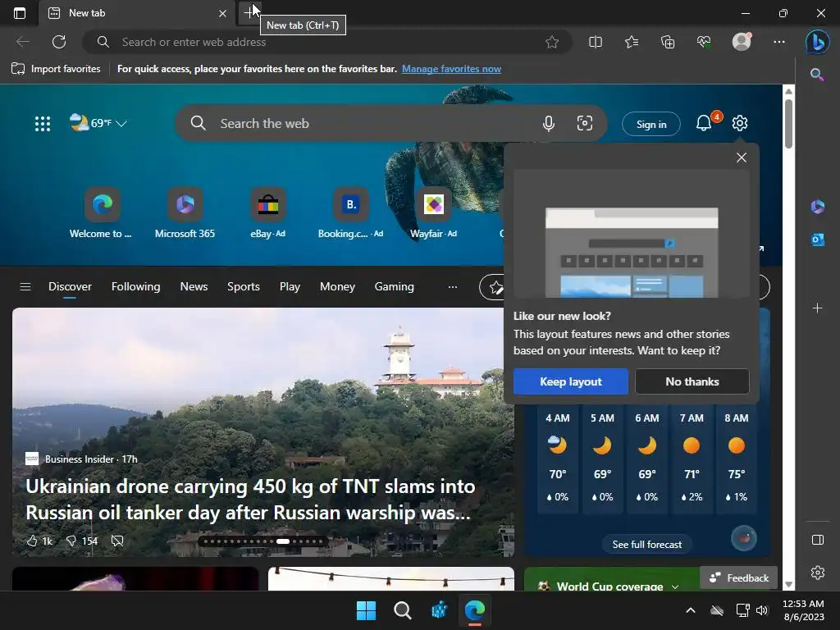This screenshot has width=840, height=630.
Task: Start voice search microphone
Action: pyautogui.click(x=548, y=124)
